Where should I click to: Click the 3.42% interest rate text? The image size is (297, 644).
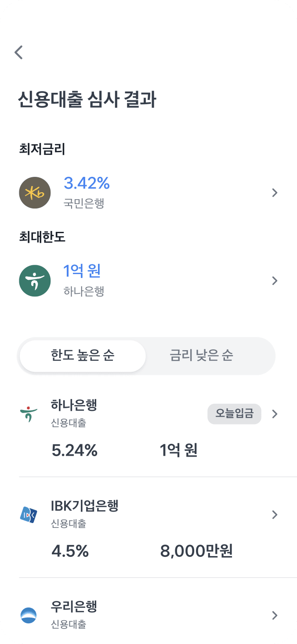(87, 183)
